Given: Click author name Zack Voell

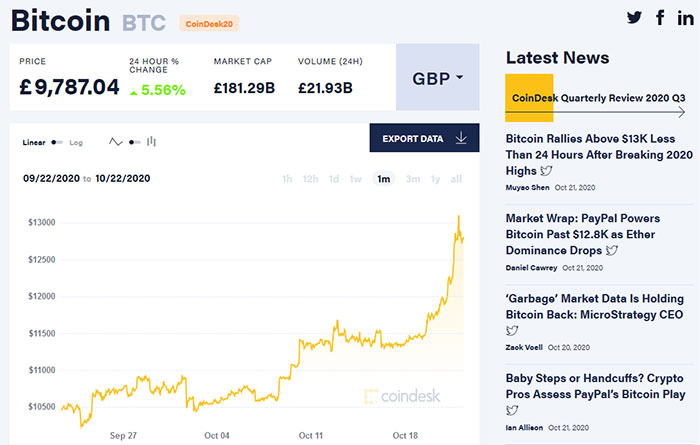Looking at the screenshot, I should [524, 347].
